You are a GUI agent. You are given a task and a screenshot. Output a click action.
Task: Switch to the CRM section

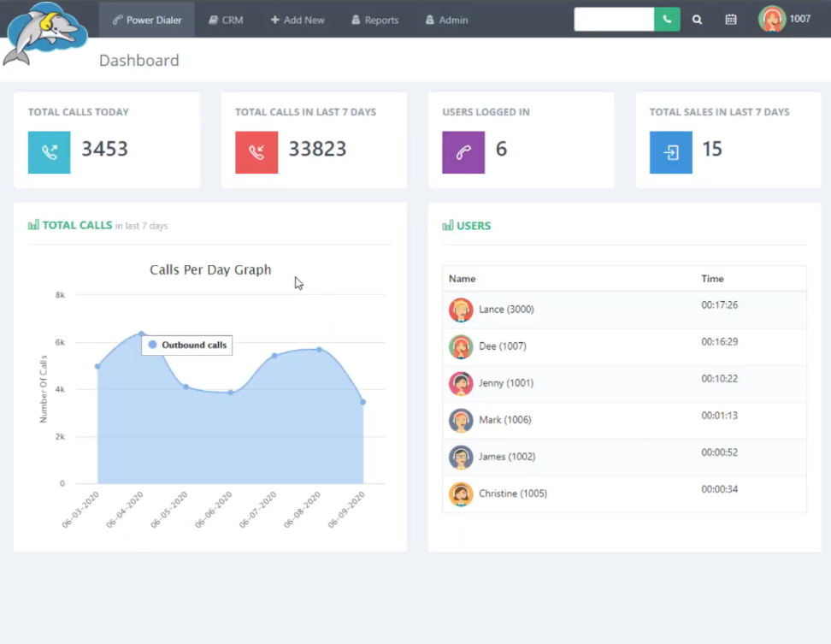(226, 18)
